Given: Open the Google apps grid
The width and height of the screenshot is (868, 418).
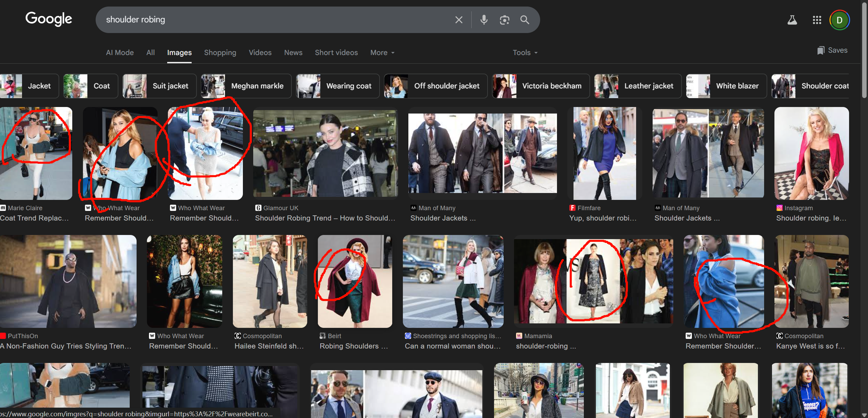Looking at the screenshot, I should coord(817,20).
